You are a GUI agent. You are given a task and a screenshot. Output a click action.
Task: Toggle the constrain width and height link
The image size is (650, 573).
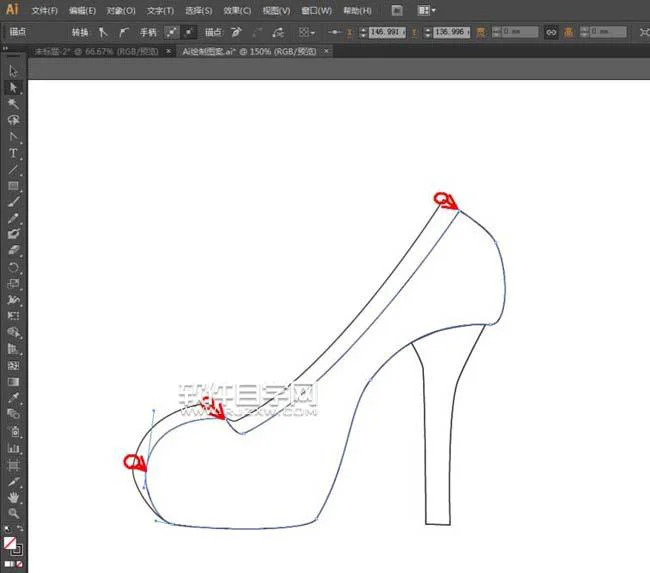pyautogui.click(x=550, y=32)
